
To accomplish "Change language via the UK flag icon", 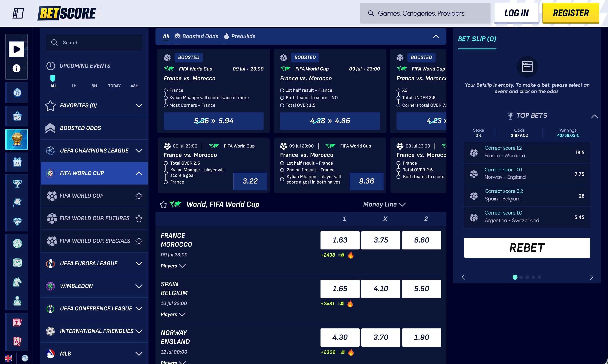I will (8, 358).
